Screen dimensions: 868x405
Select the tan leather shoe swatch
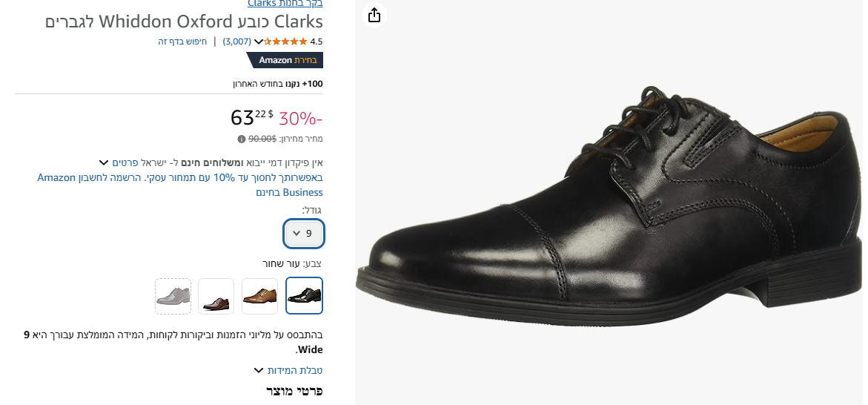point(260,296)
